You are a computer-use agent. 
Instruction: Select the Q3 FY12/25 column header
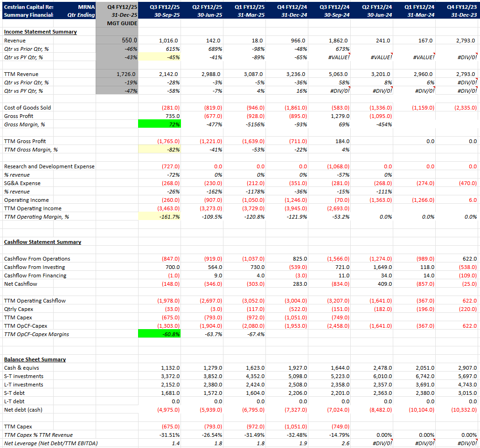(165, 7)
